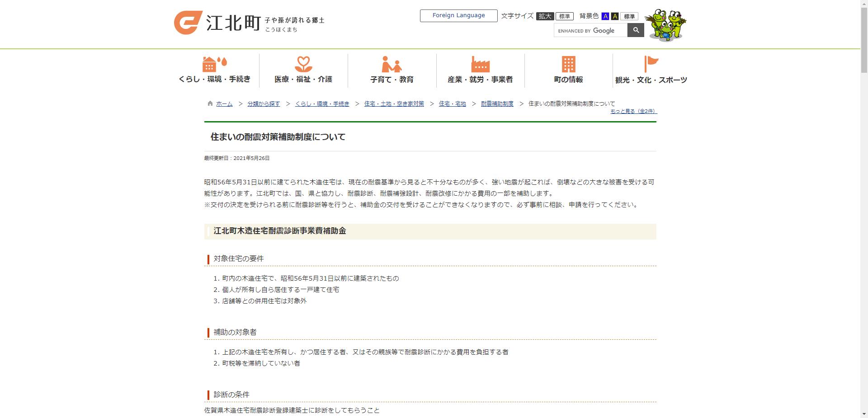Click the building icon for 町の情報
868x418 pixels.
coord(568,63)
